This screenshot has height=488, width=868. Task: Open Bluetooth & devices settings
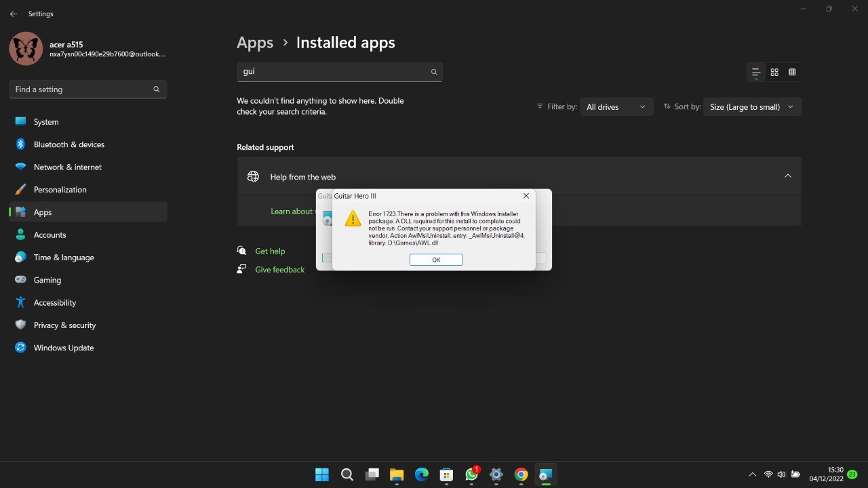[88, 144]
